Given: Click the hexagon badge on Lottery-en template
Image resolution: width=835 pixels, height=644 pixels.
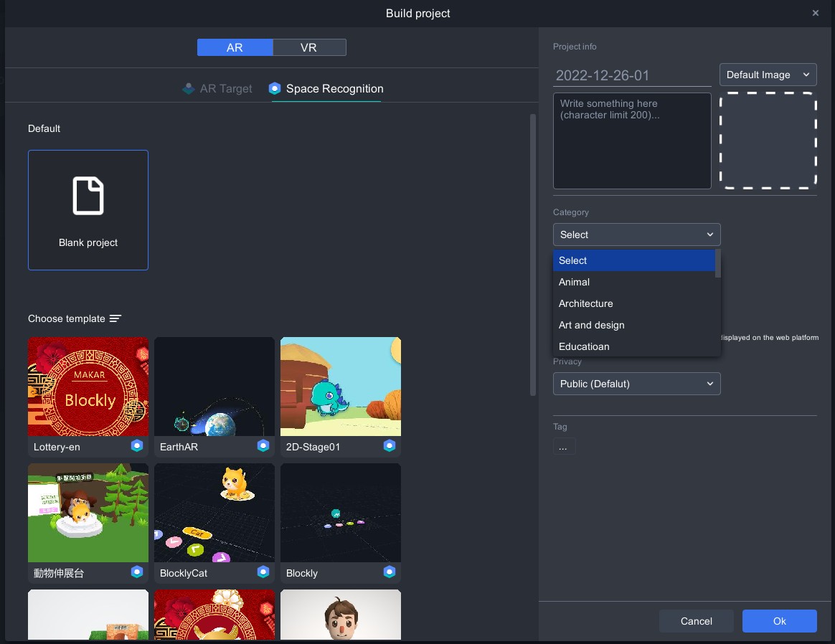Looking at the screenshot, I should coord(137,446).
